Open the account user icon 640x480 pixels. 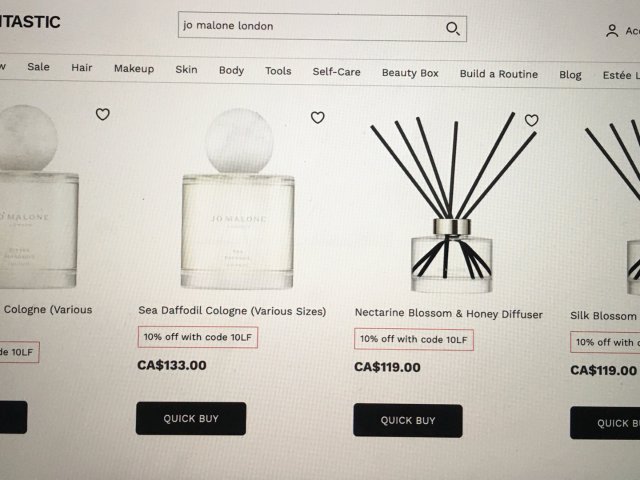[x=612, y=31]
